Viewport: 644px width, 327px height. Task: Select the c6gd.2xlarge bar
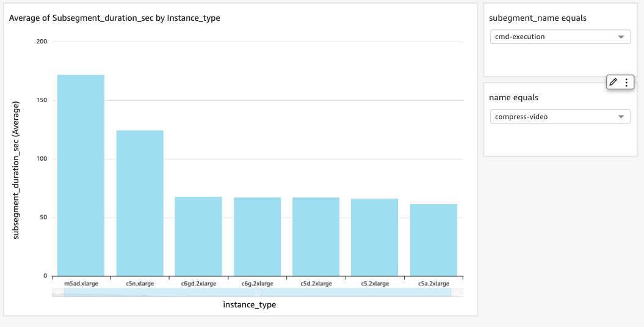coord(198,237)
